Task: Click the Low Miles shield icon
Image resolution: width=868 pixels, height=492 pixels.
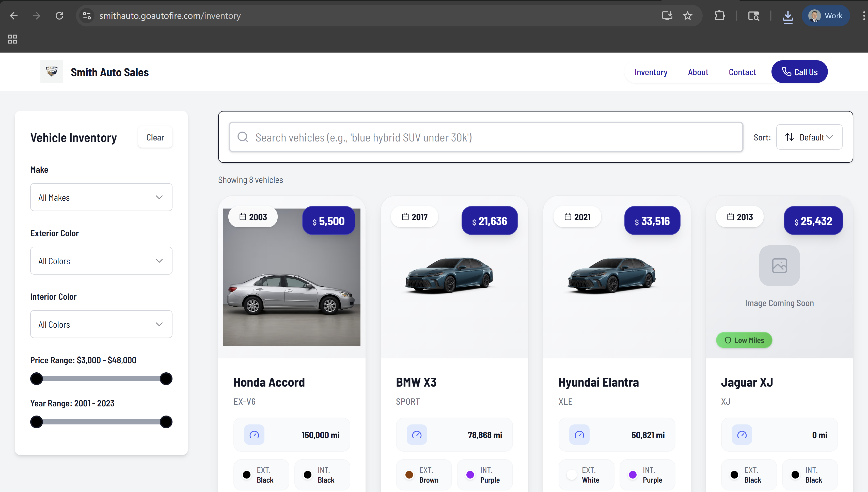Action: pyautogui.click(x=728, y=340)
